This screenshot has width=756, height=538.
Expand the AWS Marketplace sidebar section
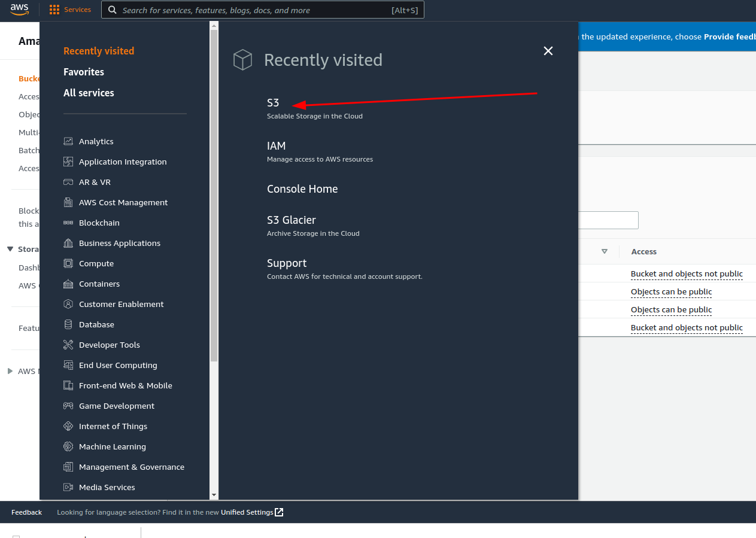point(10,371)
